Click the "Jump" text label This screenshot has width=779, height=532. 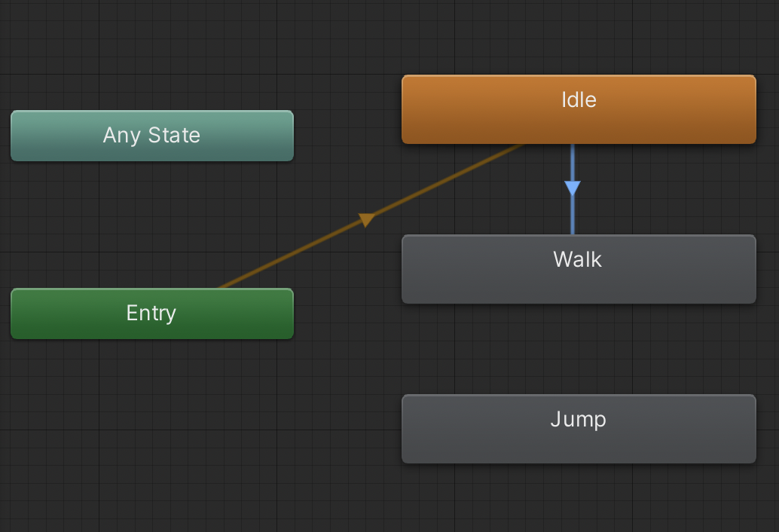(x=578, y=419)
